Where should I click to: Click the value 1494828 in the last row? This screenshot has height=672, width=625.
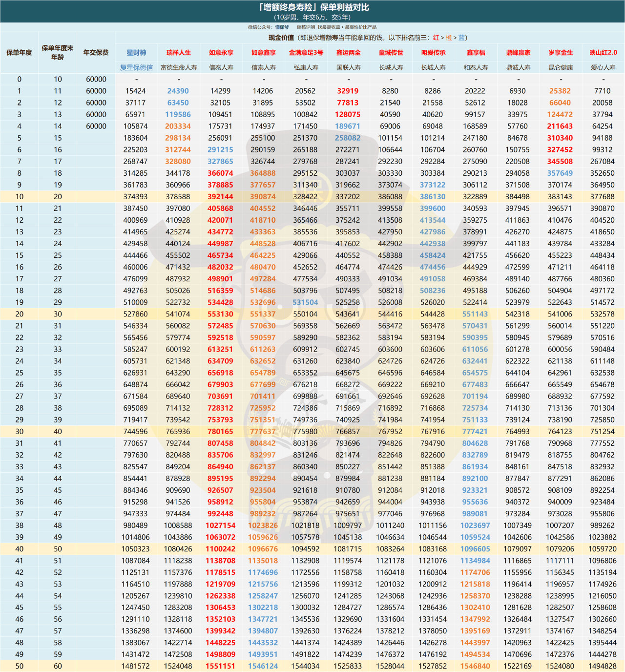(603, 666)
